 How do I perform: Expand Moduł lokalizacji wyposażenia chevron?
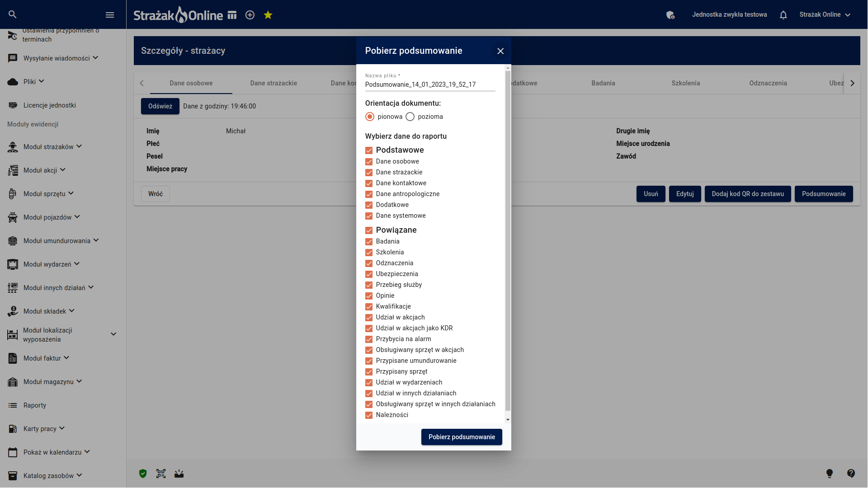[x=113, y=334]
